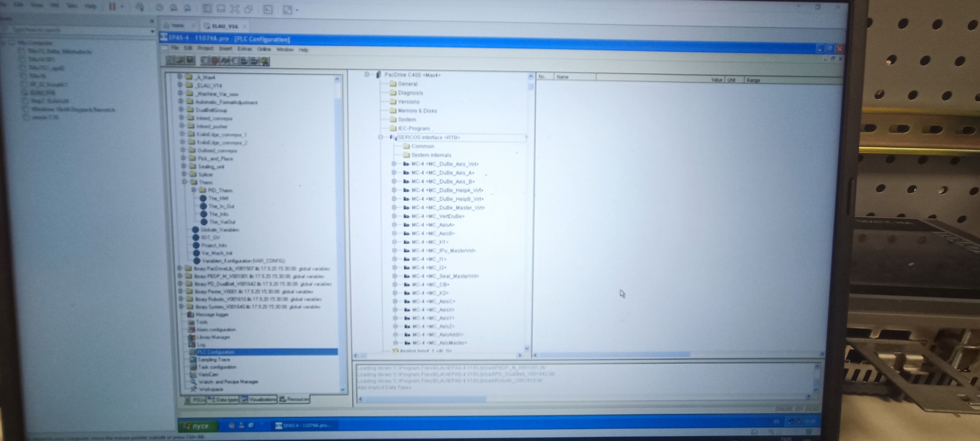Close the VMware library panel
This screenshot has height=441, width=980.
(152, 21)
